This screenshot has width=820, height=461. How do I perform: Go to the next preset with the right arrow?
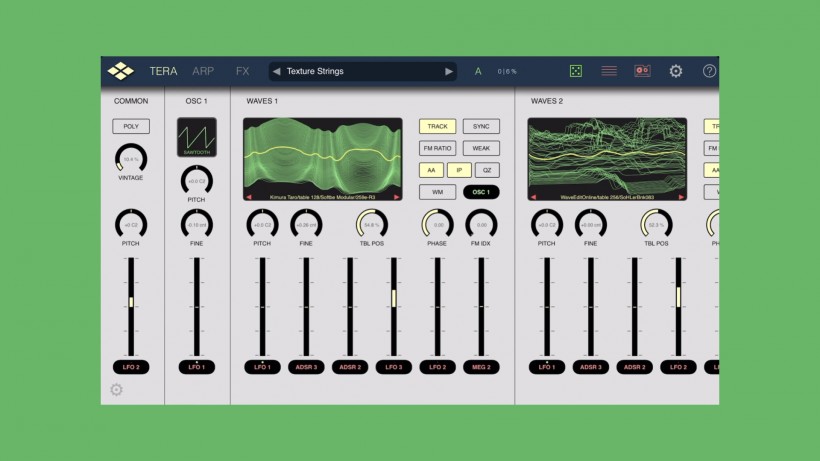(x=449, y=72)
